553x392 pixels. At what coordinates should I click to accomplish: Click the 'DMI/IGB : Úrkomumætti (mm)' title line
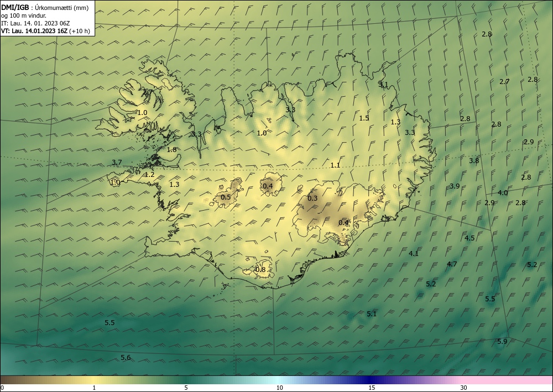[45, 7]
